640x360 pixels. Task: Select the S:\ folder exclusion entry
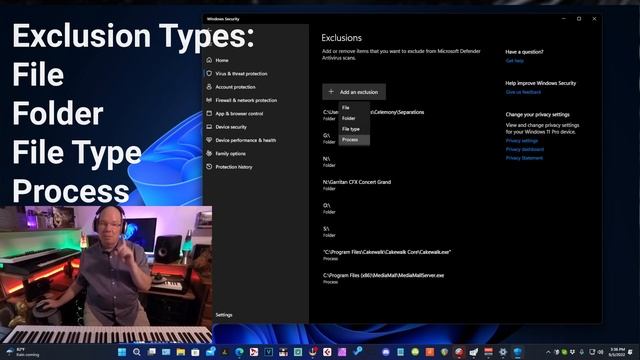329,231
